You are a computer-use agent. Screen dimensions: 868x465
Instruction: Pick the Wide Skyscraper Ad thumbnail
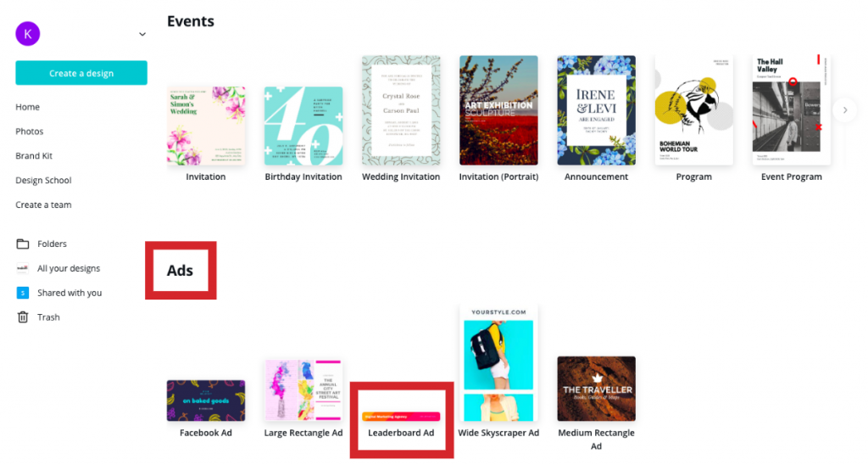coord(498,363)
